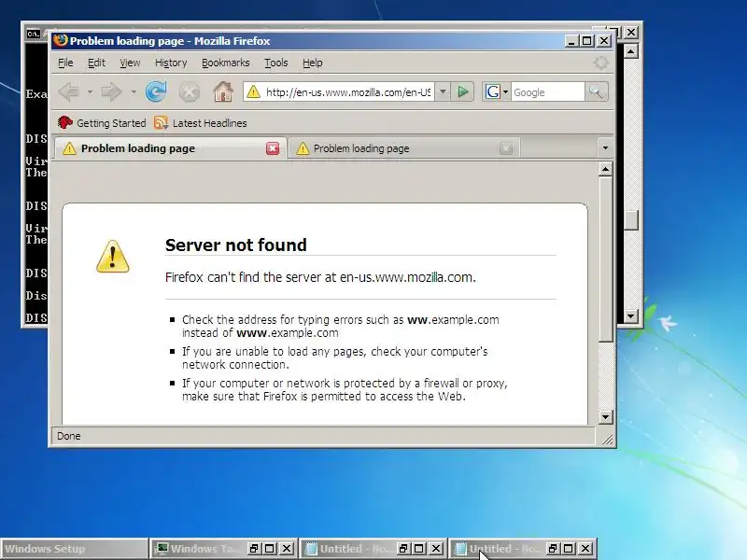Click the green Go arrow button
This screenshot has width=747, height=560.
[x=462, y=91]
